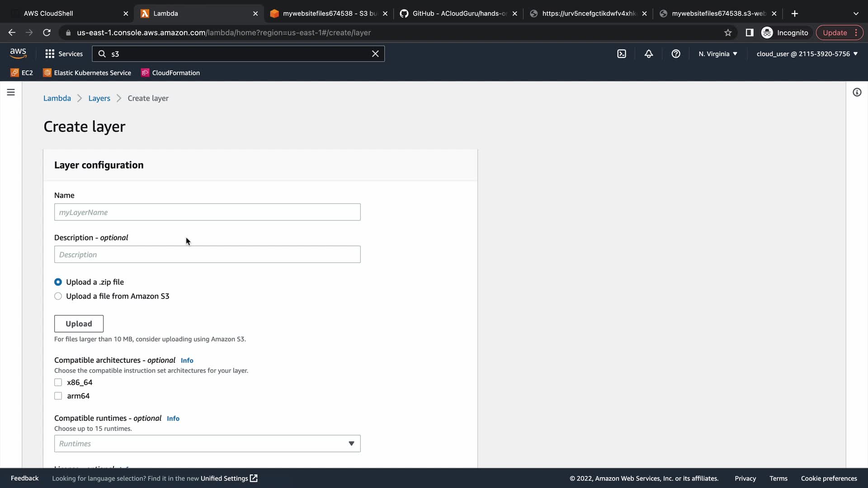Open the info panel icon at right
The width and height of the screenshot is (868, 488).
click(857, 92)
